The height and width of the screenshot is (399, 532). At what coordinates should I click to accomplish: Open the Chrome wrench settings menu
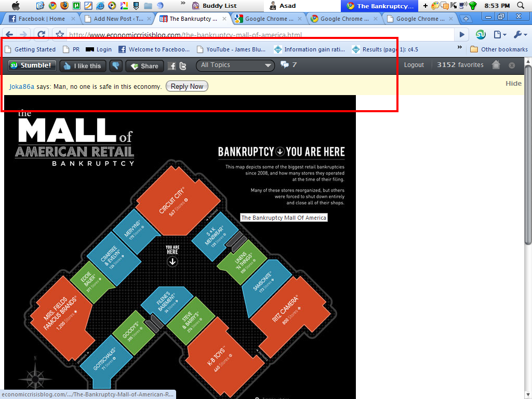click(520, 34)
